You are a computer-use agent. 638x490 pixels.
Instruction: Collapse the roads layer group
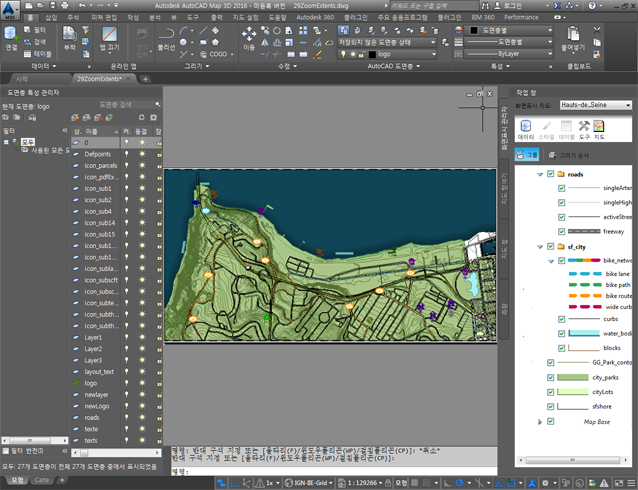(x=539, y=174)
